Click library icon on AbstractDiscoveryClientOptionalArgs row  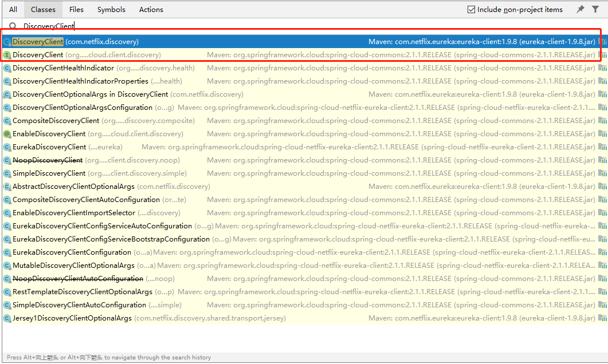(602, 187)
